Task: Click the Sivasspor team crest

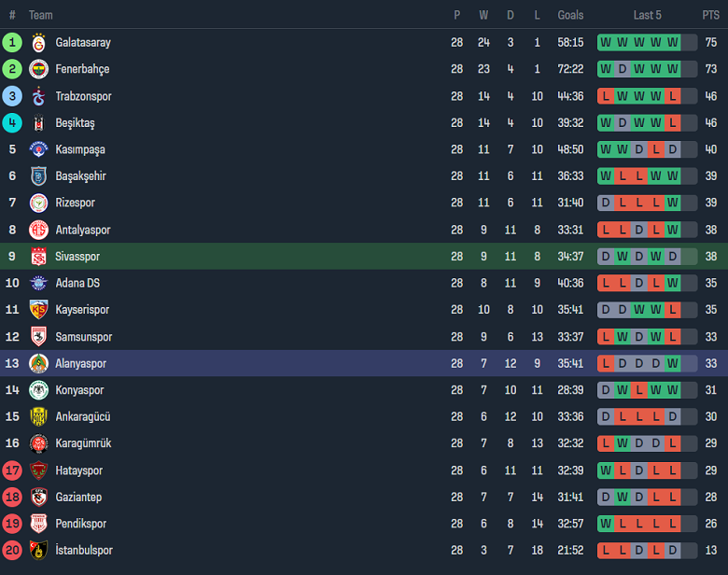Action: coord(38,257)
